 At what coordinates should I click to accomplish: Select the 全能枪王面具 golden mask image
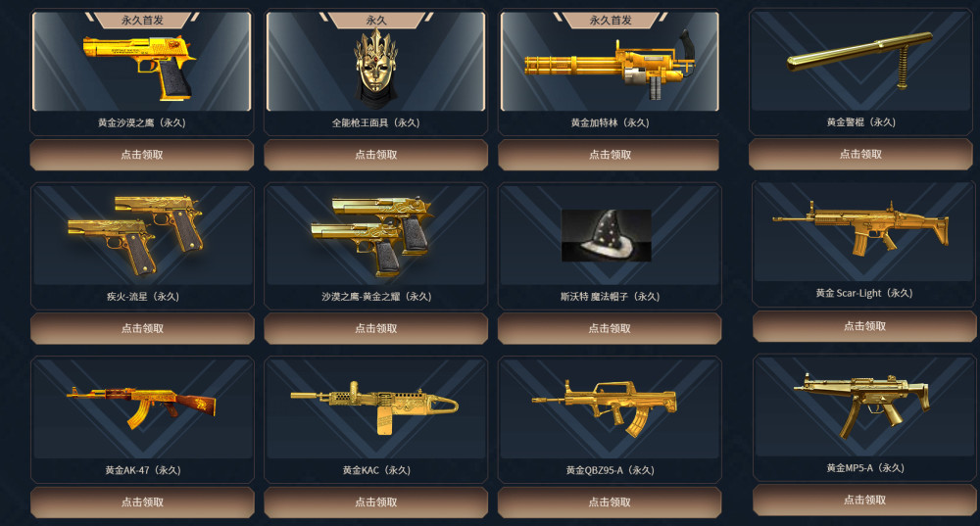[375, 68]
